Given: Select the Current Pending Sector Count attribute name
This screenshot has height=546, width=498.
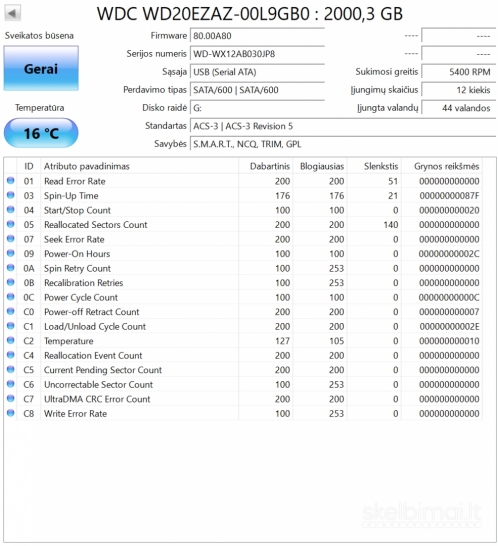Looking at the screenshot, I should [x=103, y=370].
